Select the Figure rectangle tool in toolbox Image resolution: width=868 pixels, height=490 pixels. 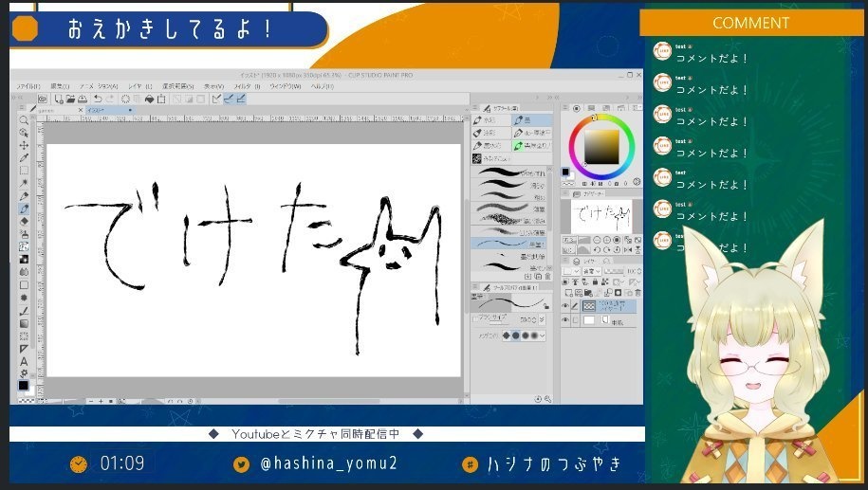click(x=24, y=285)
